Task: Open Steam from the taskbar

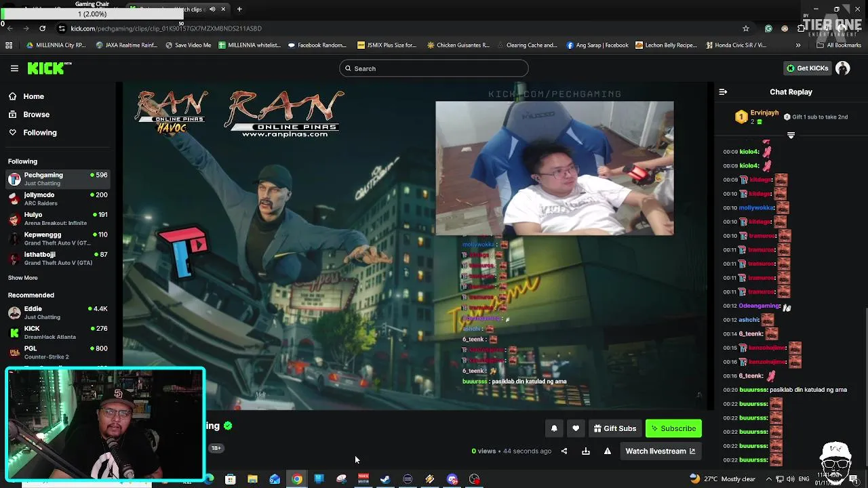Action: click(385, 479)
